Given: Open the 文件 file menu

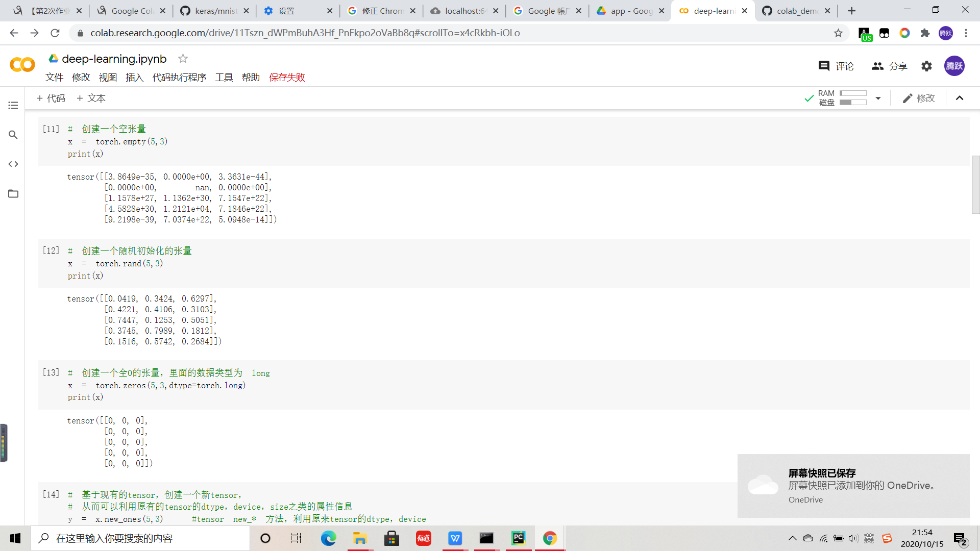Looking at the screenshot, I should (x=54, y=78).
